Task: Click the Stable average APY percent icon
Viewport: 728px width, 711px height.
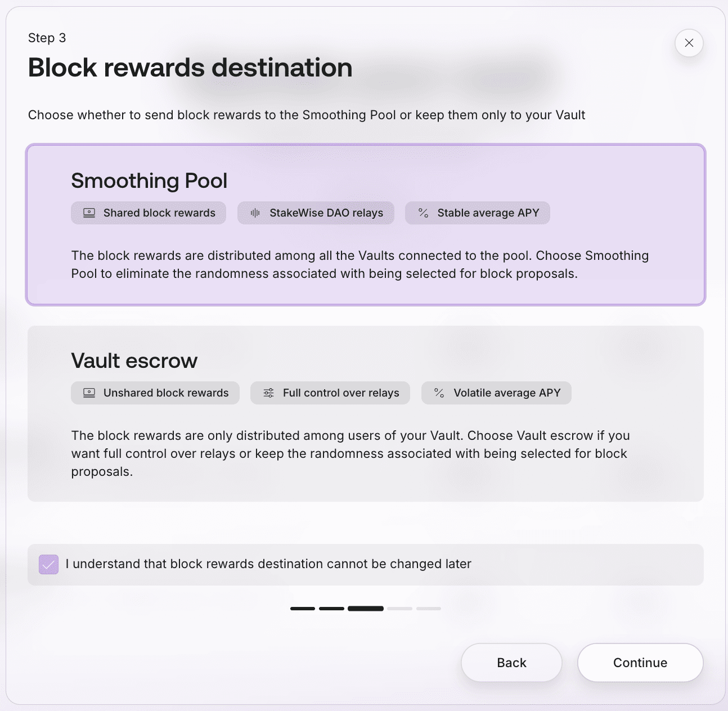Action: [424, 213]
